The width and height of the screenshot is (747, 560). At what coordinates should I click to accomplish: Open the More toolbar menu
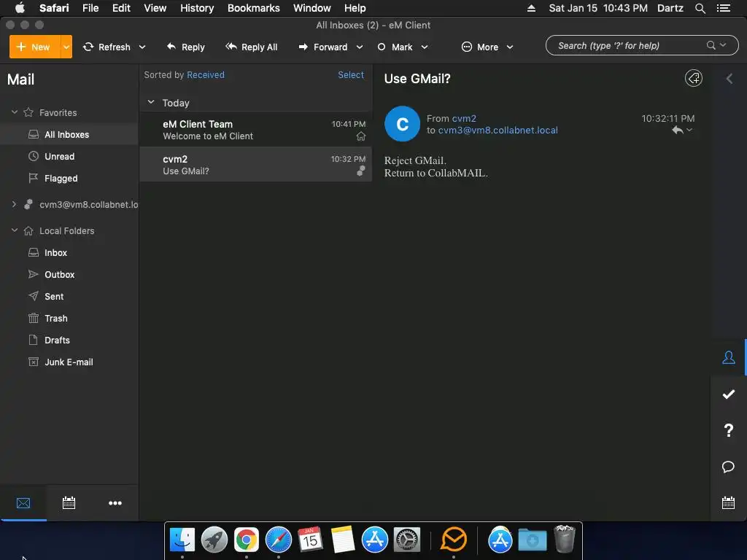[480, 47]
